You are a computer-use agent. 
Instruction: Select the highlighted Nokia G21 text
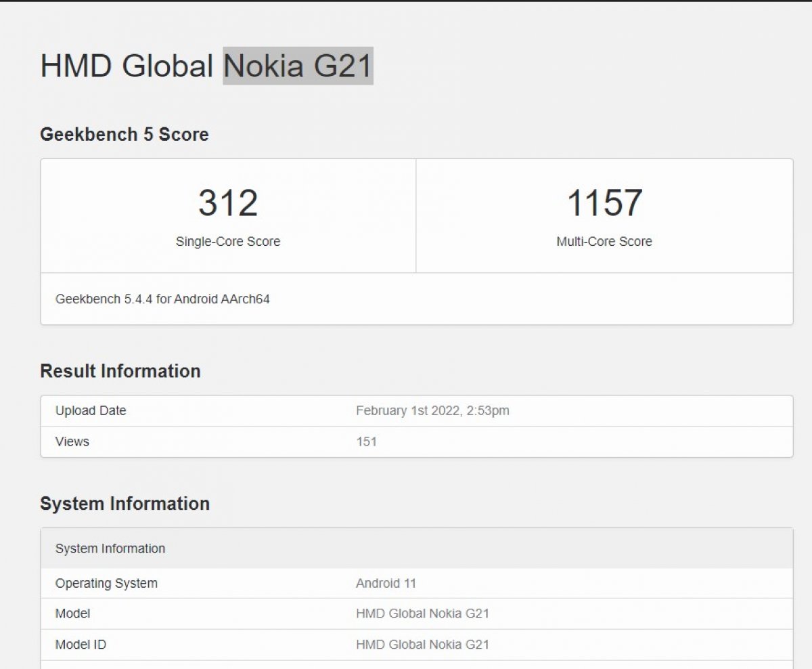click(298, 66)
